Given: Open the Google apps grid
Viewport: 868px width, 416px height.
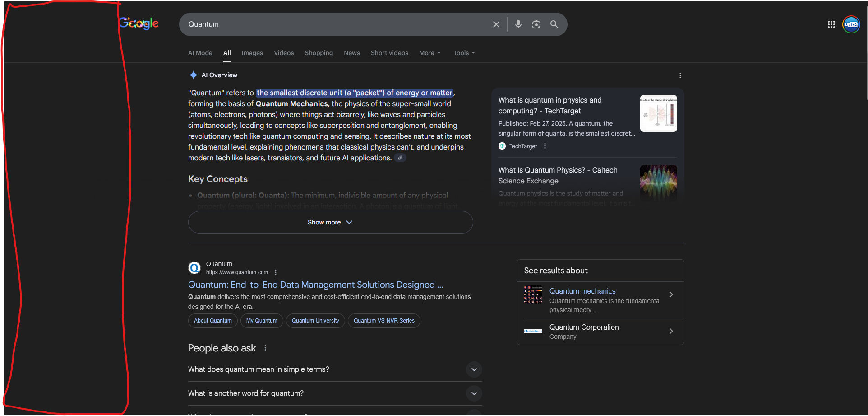Looking at the screenshot, I should click(831, 24).
